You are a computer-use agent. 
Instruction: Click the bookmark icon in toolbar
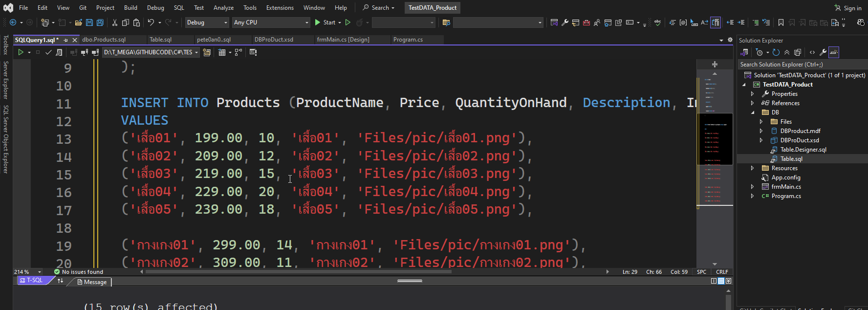(x=781, y=22)
